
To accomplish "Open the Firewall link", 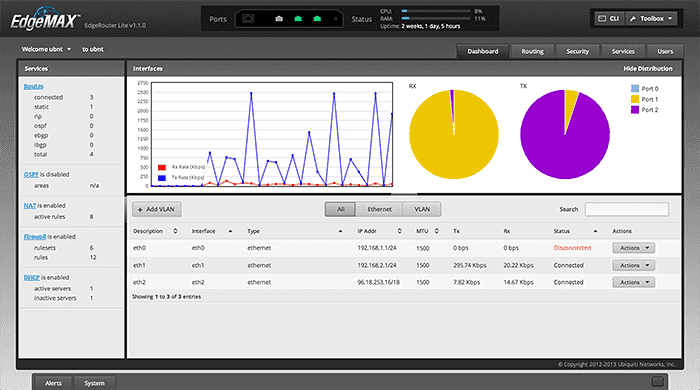I will (35, 237).
